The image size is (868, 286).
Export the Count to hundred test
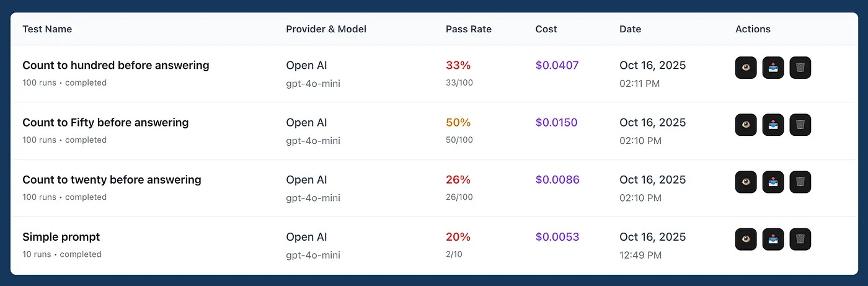click(773, 68)
